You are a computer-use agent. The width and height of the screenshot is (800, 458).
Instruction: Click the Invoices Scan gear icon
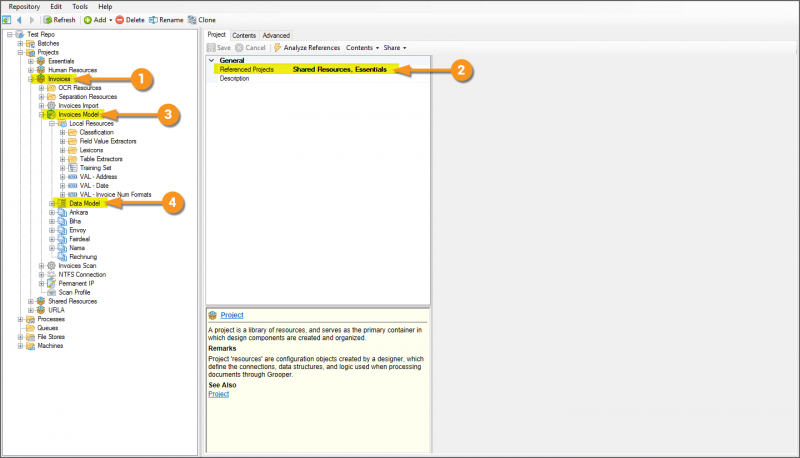tap(51, 265)
